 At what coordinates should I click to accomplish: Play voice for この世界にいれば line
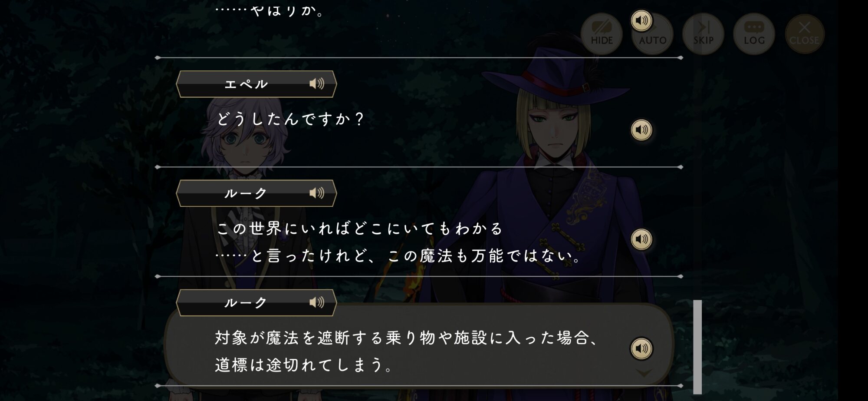coord(641,239)
